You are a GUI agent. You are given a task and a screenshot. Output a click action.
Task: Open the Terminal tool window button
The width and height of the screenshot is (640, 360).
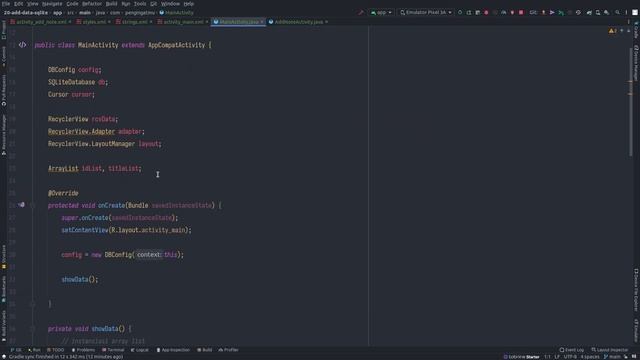pos(113,350)
